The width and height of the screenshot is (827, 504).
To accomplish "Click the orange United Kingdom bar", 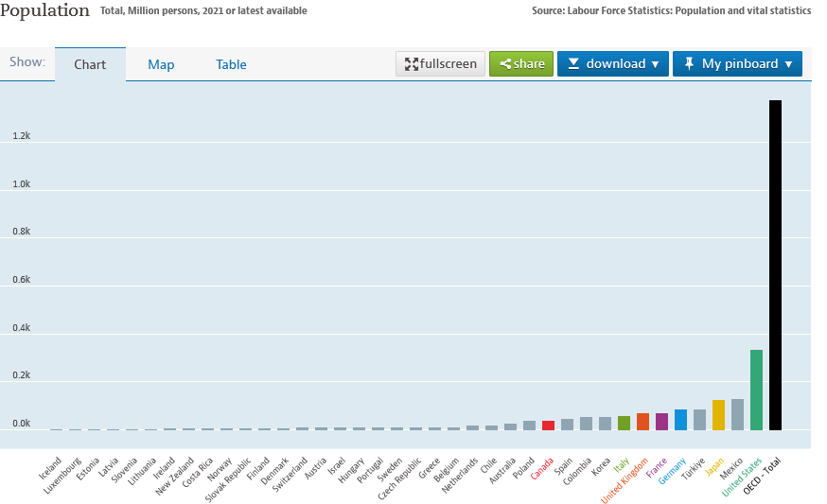I will tap(642, 421).
